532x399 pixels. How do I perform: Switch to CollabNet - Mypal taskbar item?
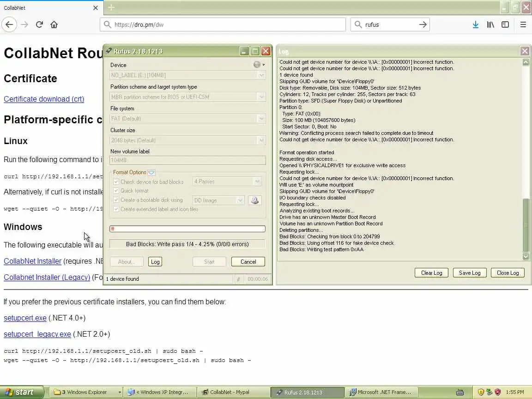click(x=233, y=392)
